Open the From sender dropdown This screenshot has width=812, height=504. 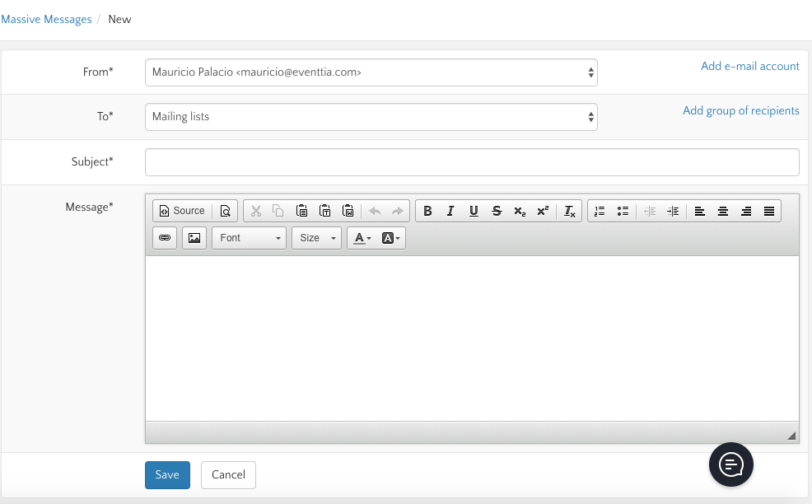pos(371,72)
